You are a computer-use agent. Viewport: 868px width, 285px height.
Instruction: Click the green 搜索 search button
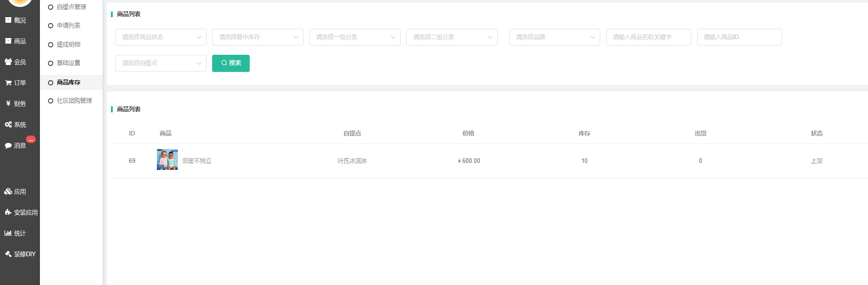tap(231, 63)
